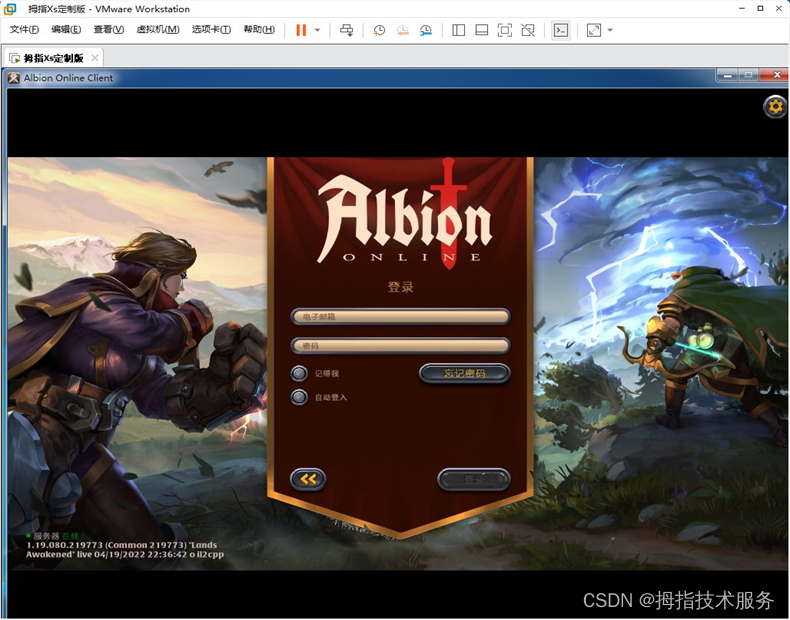790x620 pixels.
Task: Enable the 记得我 remember me option
Action: (299, 373)
